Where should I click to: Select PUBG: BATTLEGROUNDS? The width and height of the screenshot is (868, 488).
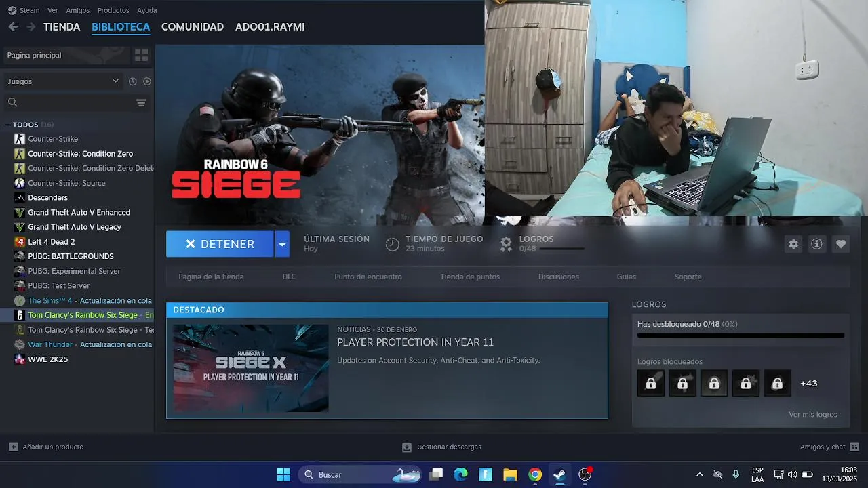tap(71, 256)
